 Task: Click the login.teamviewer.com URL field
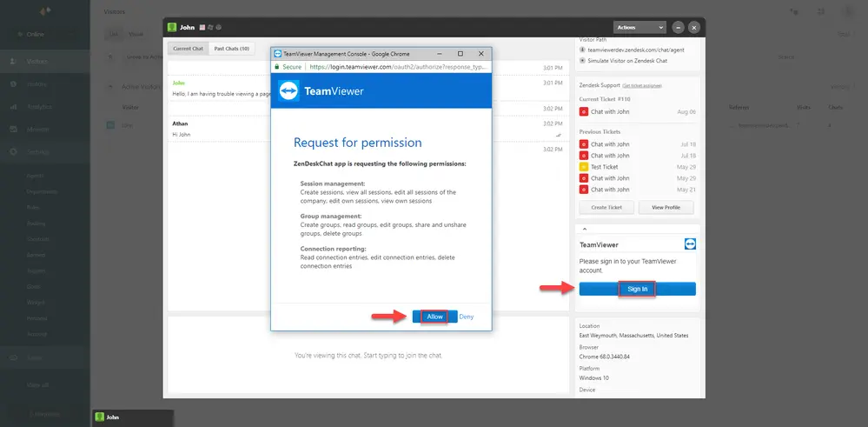coord(397,66)
